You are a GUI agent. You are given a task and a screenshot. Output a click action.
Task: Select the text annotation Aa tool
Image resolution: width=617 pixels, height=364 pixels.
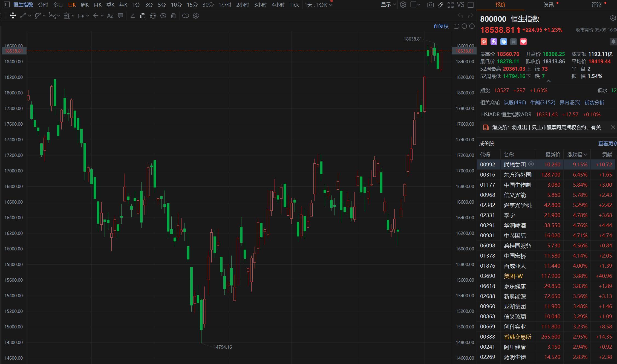[x=110, y=16]
